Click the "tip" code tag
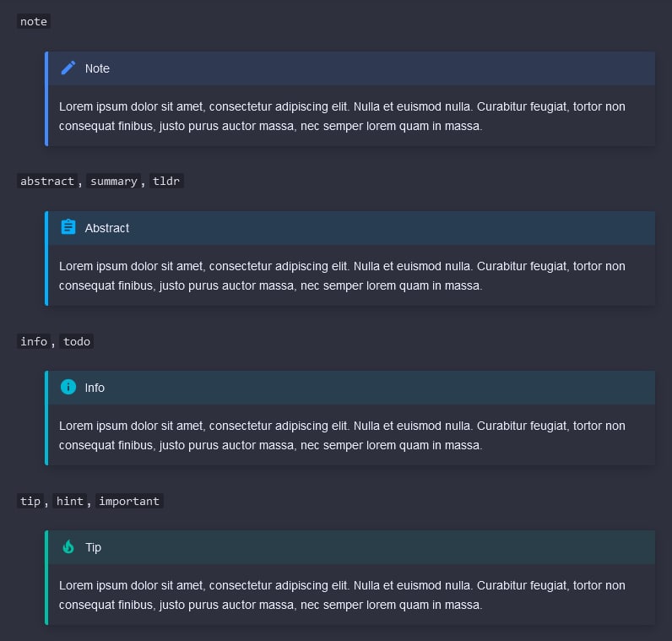 (30, 501)
